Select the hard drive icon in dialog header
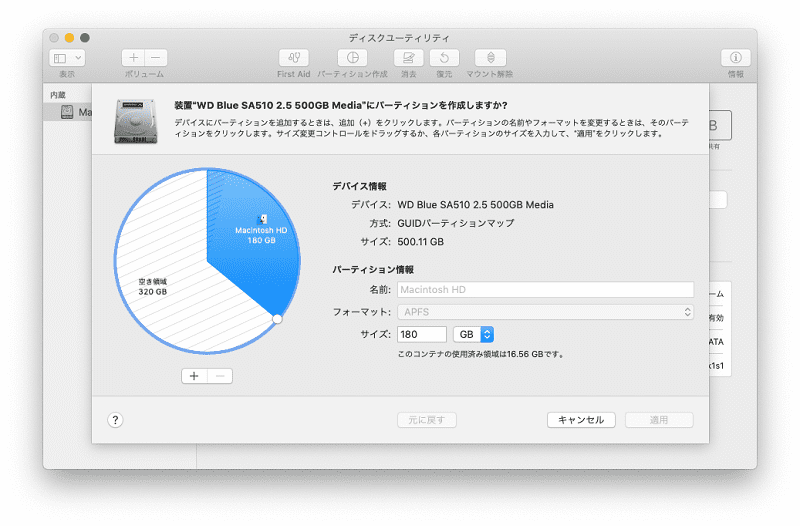800x526 pixels. [135, 121]
